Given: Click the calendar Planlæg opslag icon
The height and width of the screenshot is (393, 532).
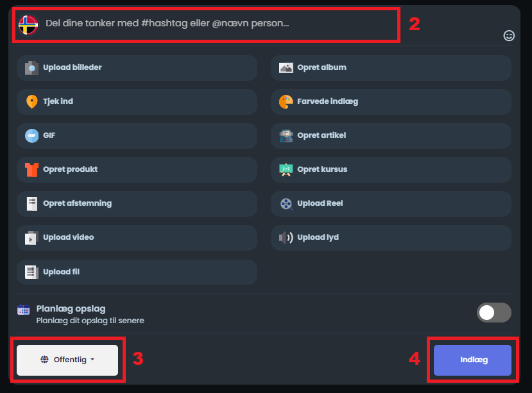Looking at the screenshot, I should pos(24,310).
